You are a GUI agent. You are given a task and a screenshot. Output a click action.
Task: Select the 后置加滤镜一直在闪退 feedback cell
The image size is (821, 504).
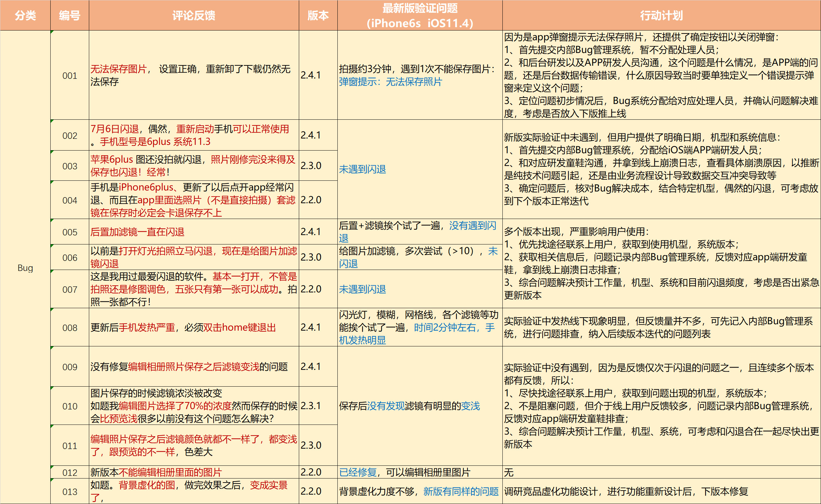click(194, 232)
